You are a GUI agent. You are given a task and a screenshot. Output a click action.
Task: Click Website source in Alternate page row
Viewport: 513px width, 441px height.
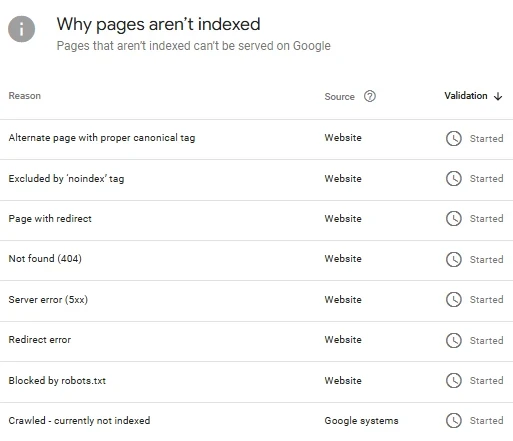[343, 138]
